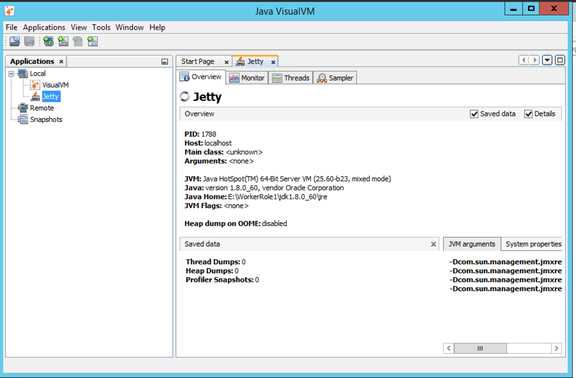Click the JVM HotSpot version text
The width and height of the screenshot is (576, 378).
click(x=297, y=179)
